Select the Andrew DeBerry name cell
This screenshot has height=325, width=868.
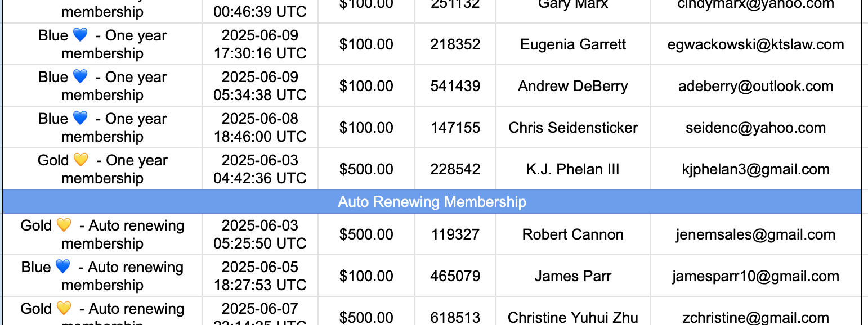pos(573,86)
